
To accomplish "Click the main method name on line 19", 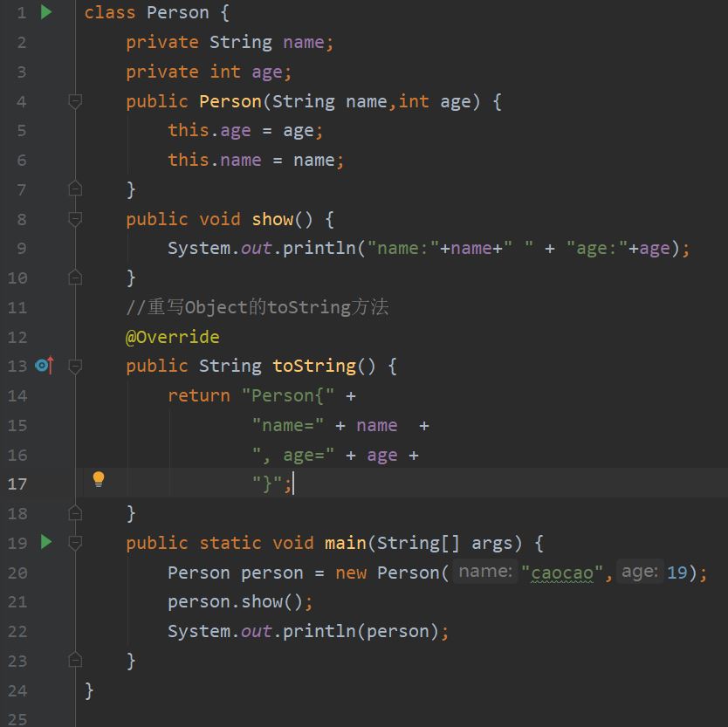I will 345,543.
